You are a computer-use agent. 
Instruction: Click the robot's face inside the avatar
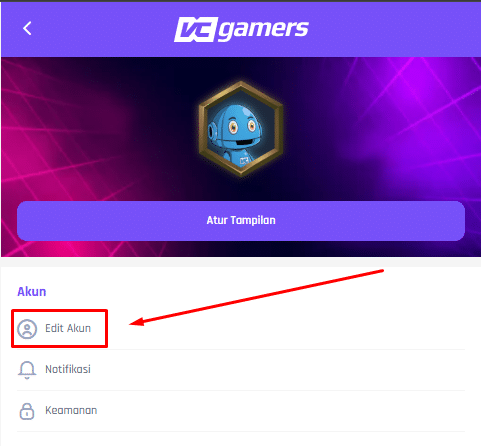click(237, 128)
